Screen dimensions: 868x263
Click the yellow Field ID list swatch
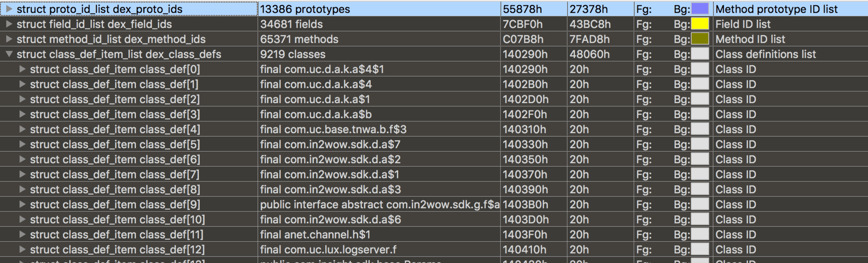coord(700,24)
